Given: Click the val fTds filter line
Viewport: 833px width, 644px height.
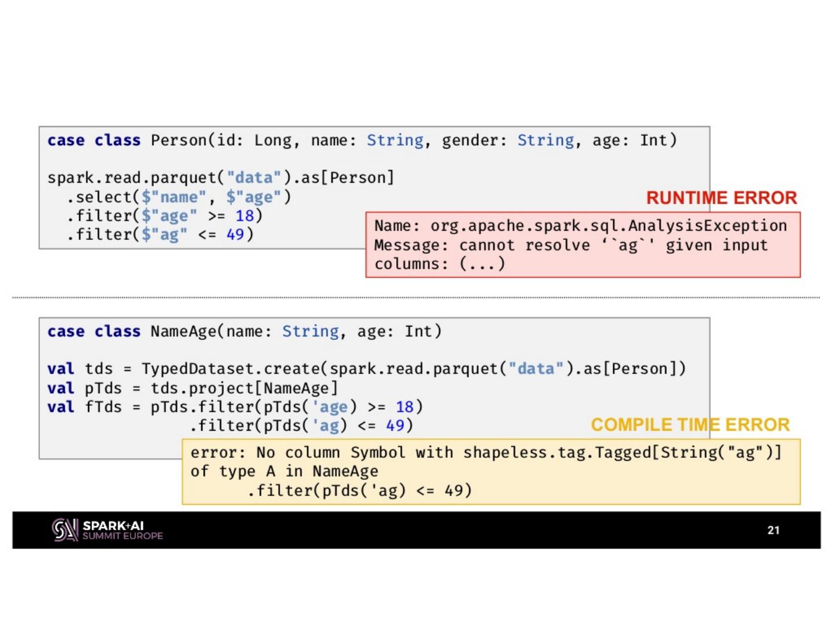Looking at the screenshot, I should [235, 407].
